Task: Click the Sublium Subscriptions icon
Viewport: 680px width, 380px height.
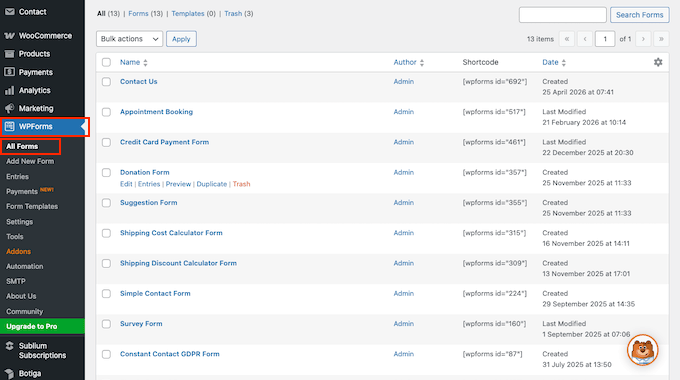Action: (x=10, y=346)
